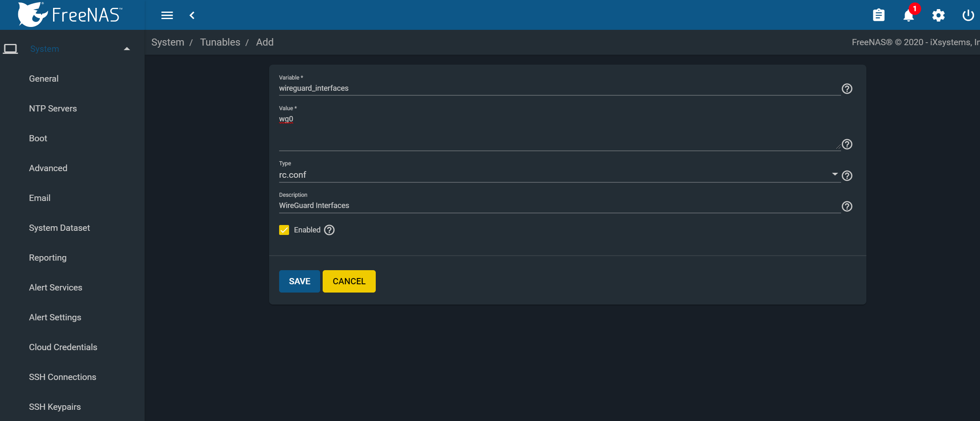
Task: Show help for the Type dropdown
Action: (847, 176)
